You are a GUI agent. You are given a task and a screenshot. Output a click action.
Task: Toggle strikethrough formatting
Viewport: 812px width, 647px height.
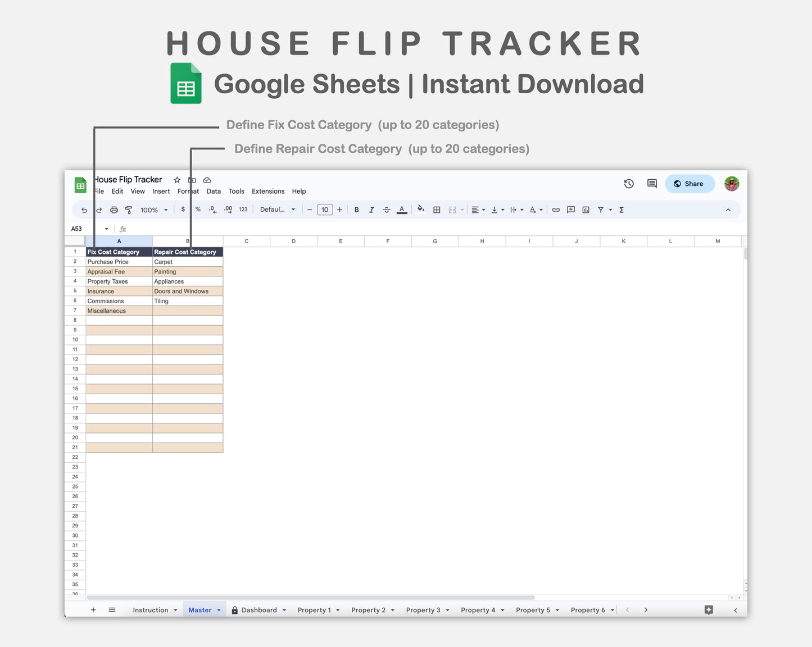point(387,209)
